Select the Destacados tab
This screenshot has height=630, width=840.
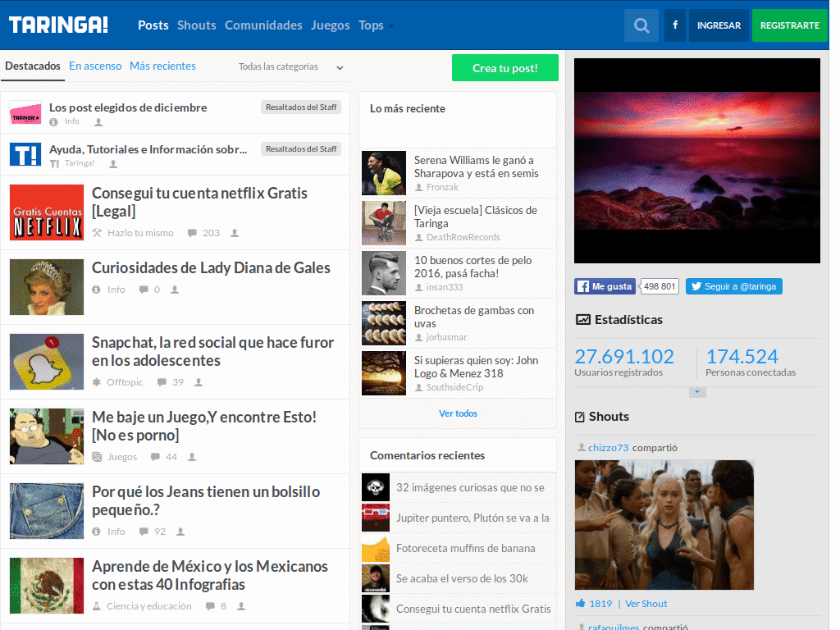click(x=33, y=66)
